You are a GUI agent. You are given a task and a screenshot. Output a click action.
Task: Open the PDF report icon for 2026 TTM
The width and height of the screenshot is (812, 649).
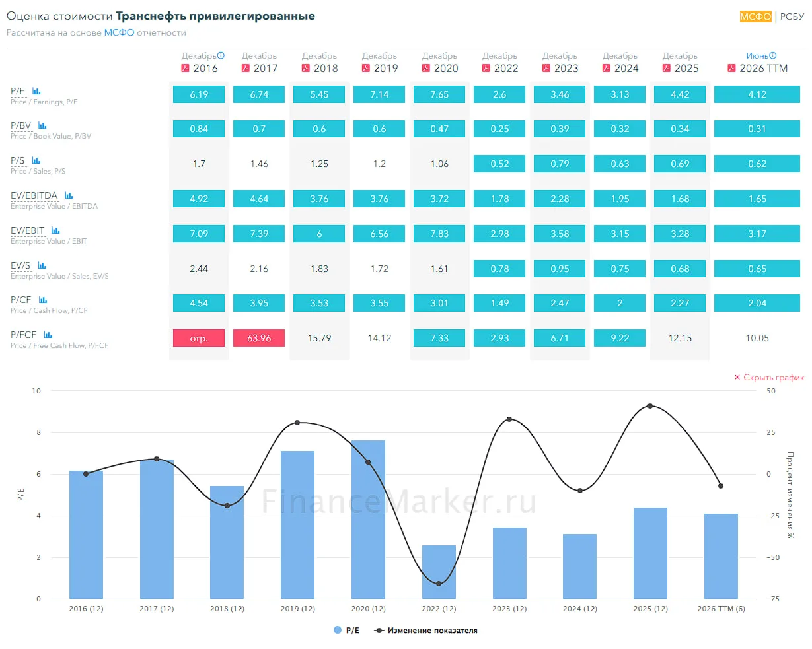click(x=731, y=68)
